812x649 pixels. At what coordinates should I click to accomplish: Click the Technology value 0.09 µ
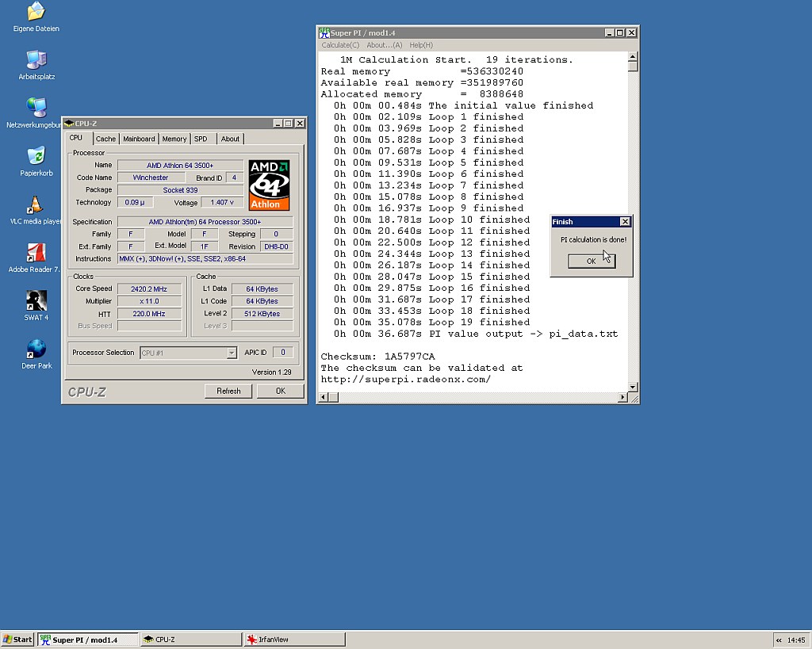click(135, 202)
